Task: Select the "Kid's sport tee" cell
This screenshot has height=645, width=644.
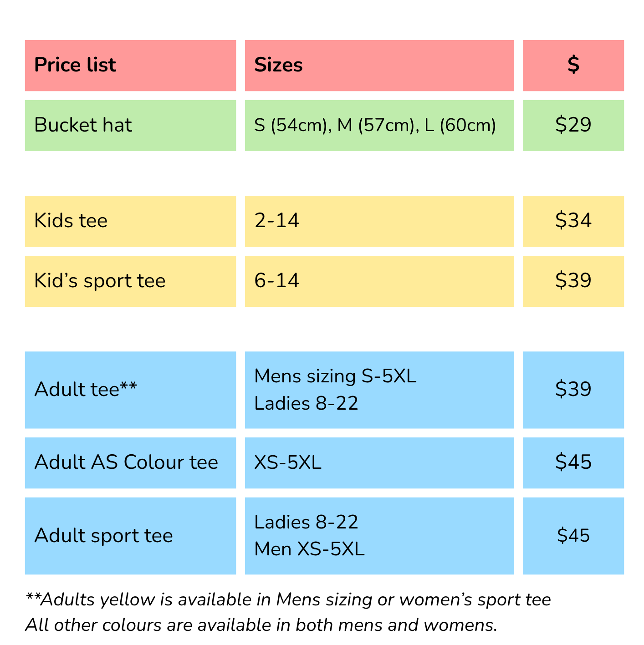Action: pyautogui.click(x=130, y=281)
